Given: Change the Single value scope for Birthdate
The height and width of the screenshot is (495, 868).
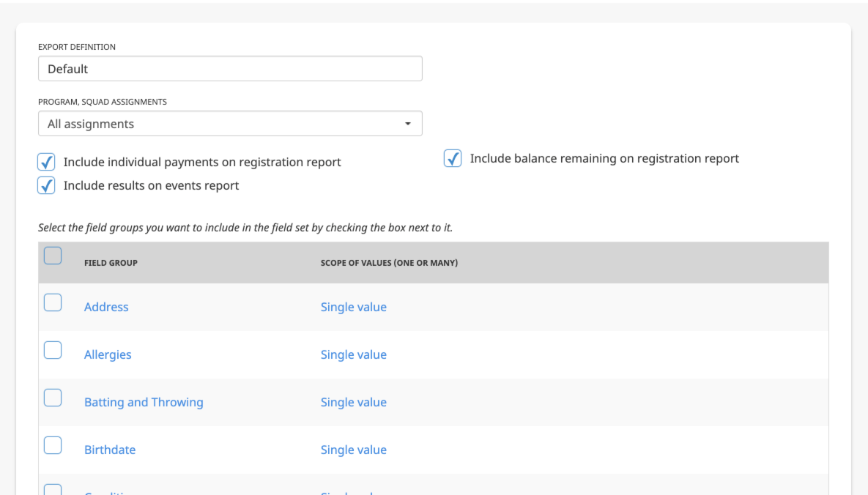Looking at the screenshot, I should click(x=354, y=450).
